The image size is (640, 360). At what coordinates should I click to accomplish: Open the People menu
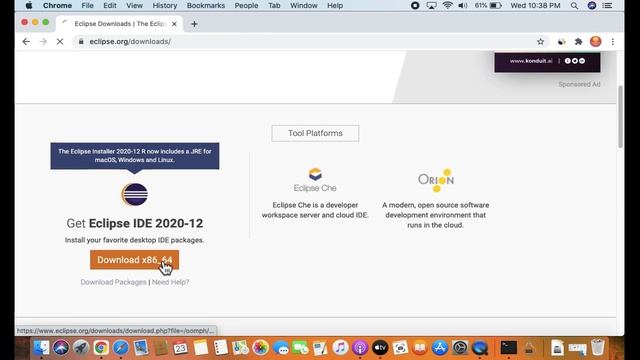(x=246, y=6)
